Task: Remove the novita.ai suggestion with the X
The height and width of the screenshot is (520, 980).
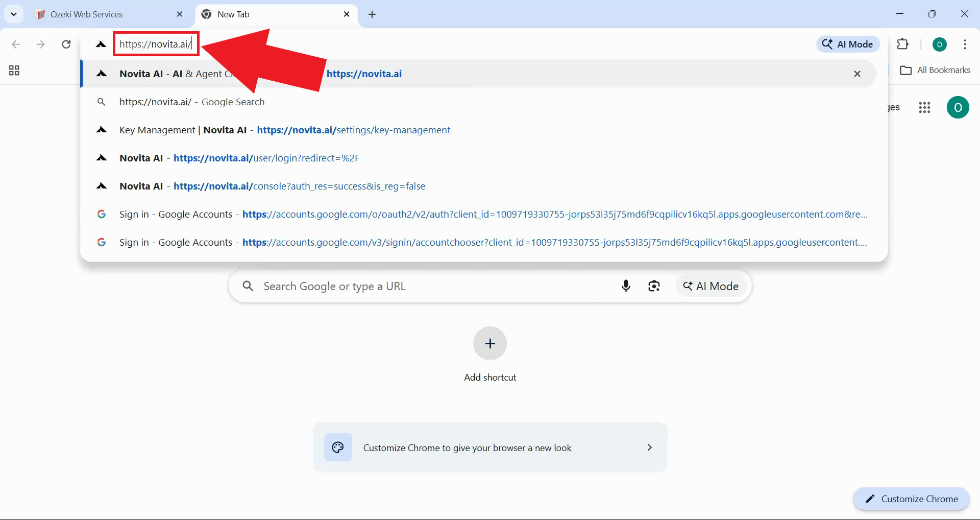Action: [x=857, y=74]
